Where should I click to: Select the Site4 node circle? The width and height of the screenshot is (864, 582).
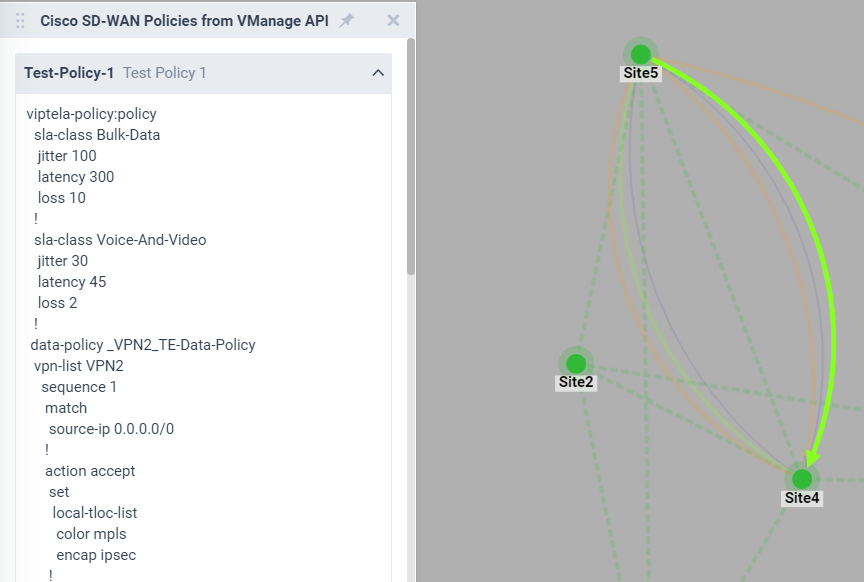coord(802,479)
